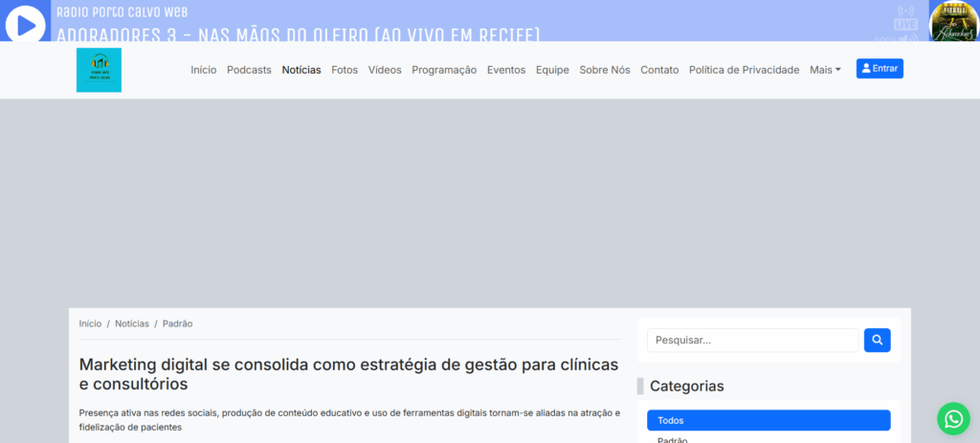Click the radio station logo in navbar
The height and width of the screenshot is (443, 980).
tap(99, 70)
